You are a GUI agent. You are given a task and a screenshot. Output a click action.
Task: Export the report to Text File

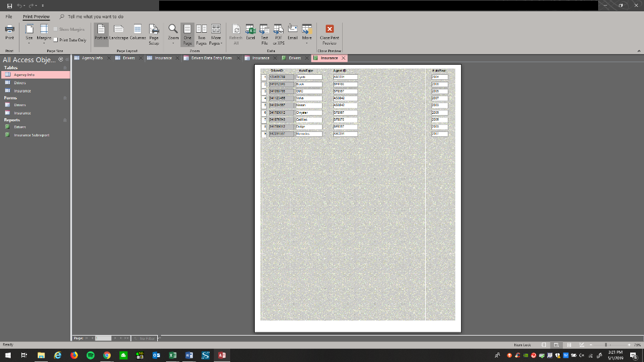pos(265,35)
